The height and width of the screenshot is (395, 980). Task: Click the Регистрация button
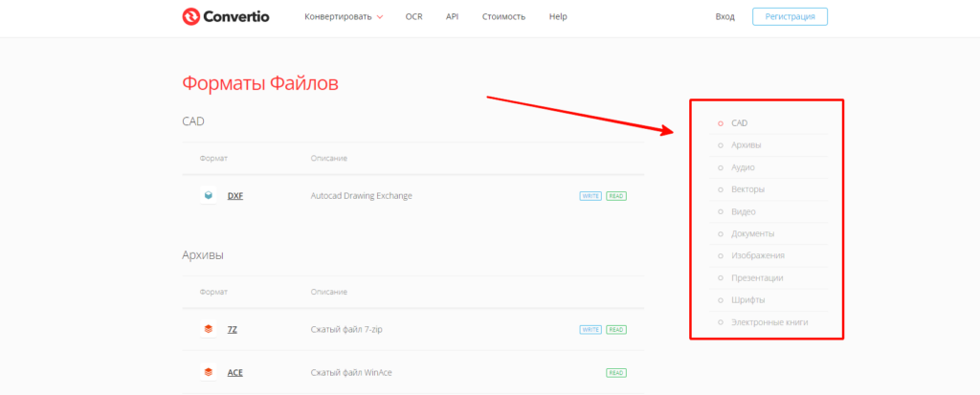pos(790,17)
